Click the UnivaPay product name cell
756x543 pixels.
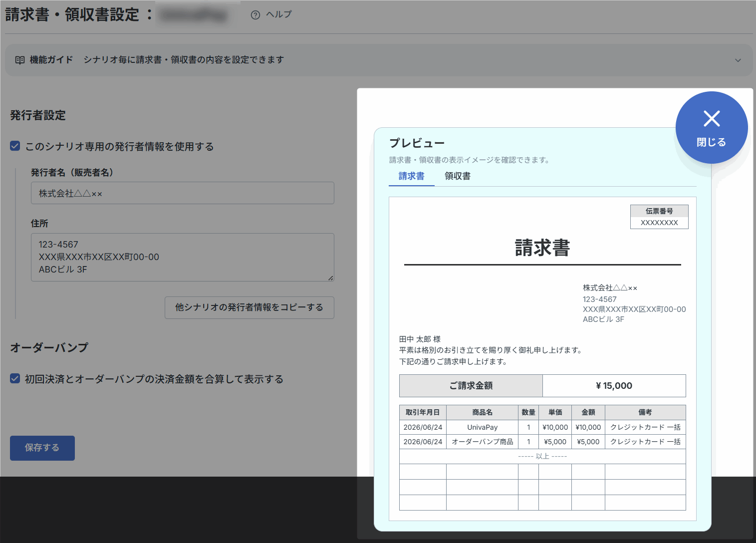[483, 427]
